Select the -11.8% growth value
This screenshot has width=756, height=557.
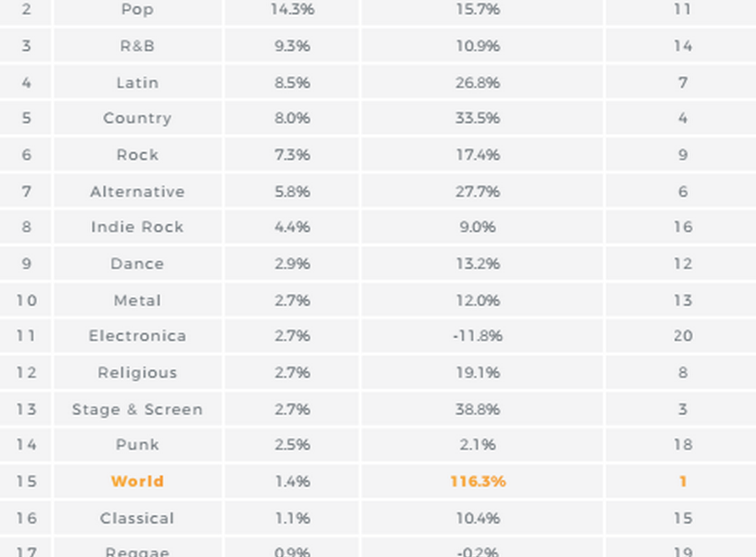[x=478, y=336]
